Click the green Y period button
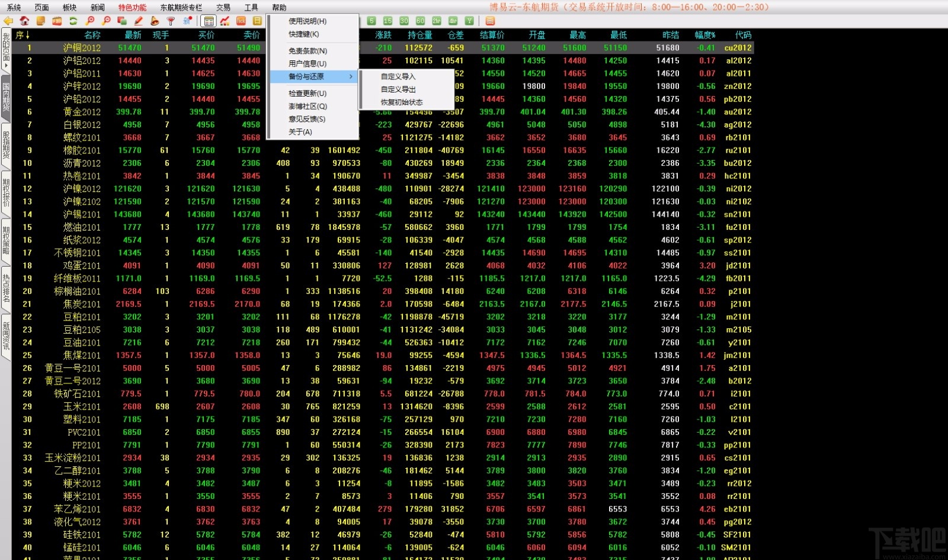 pos(469,21)
